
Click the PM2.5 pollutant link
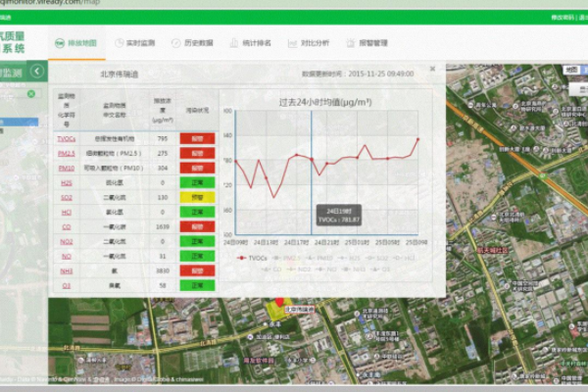tap(67, 154)
